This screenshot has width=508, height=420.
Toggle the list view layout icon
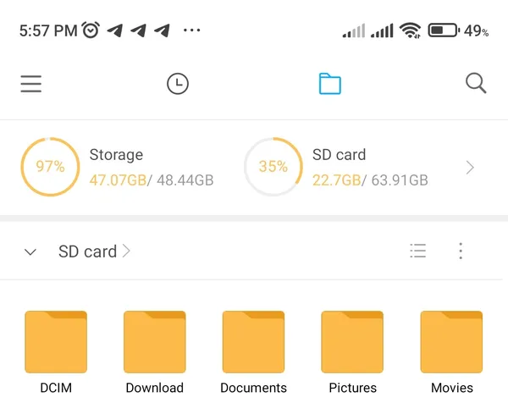[x=418, y=251]
